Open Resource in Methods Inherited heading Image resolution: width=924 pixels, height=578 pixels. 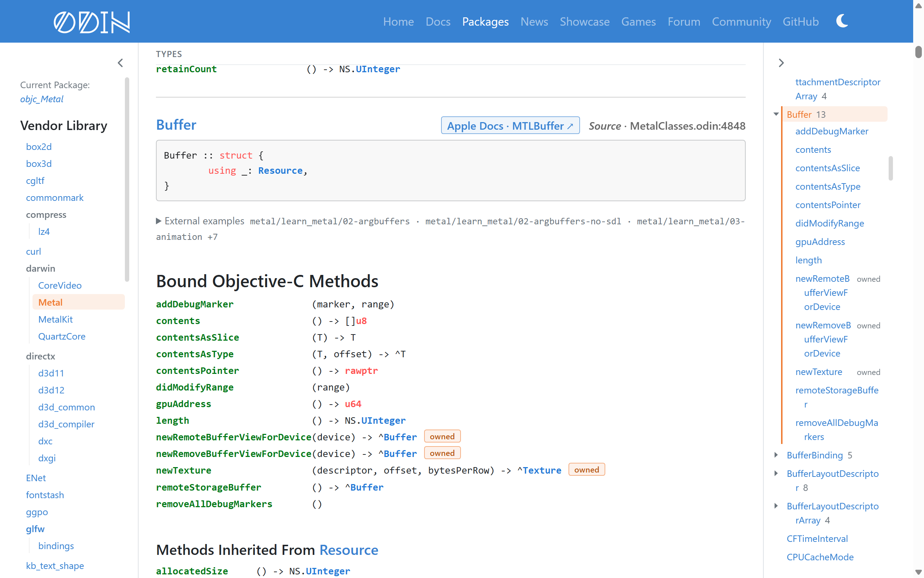349,550
